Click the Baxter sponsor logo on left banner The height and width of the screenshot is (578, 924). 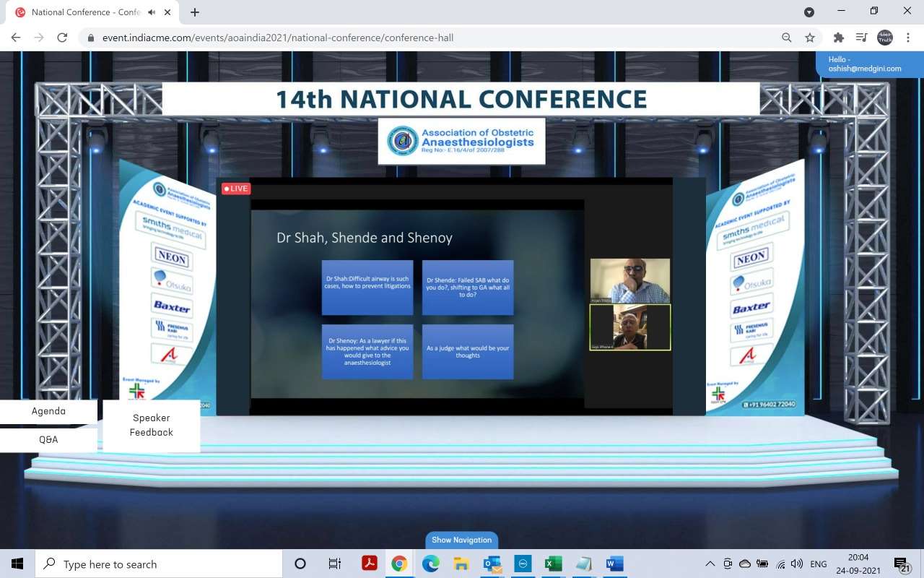(x=172, y=306)
